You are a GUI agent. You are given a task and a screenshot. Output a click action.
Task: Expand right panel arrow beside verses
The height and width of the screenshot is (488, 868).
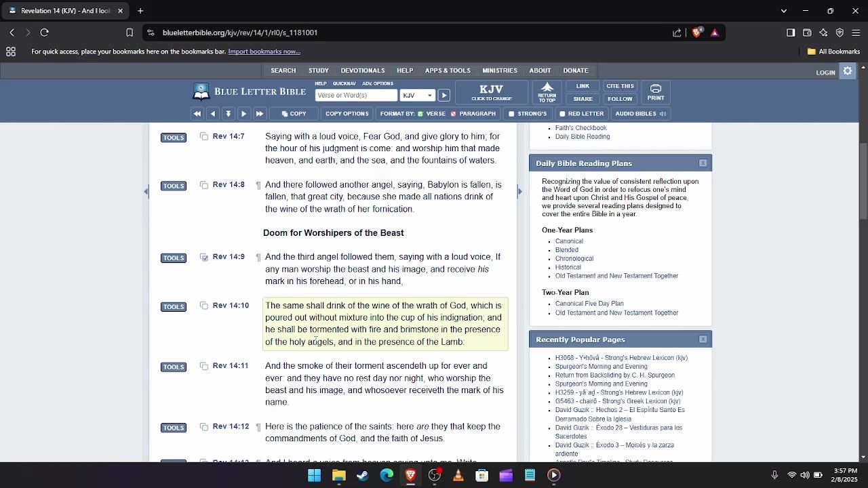[519, 192]
